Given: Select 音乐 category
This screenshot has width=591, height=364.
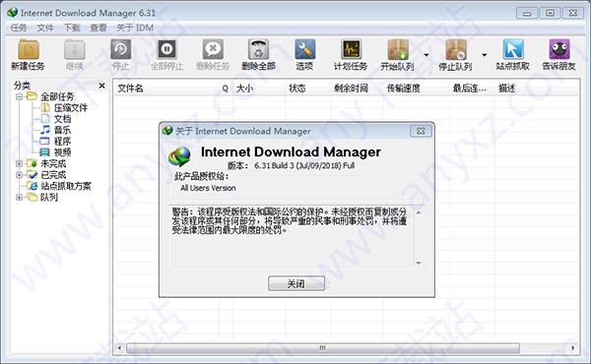Looking at the screenshot, I should (x=56, y=130).
